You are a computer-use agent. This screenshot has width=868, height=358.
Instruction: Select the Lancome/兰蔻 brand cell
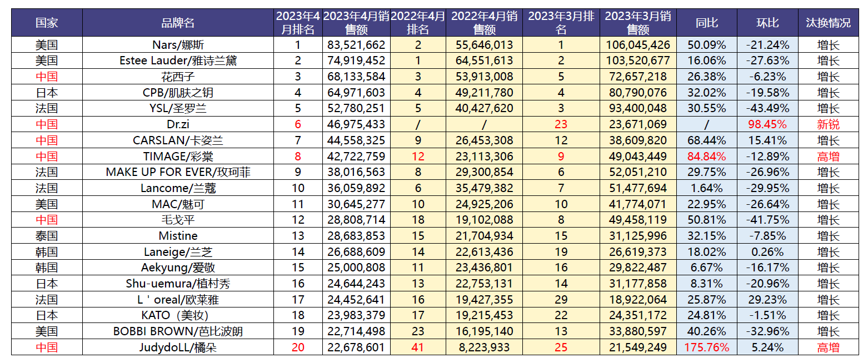click(178, 189)
